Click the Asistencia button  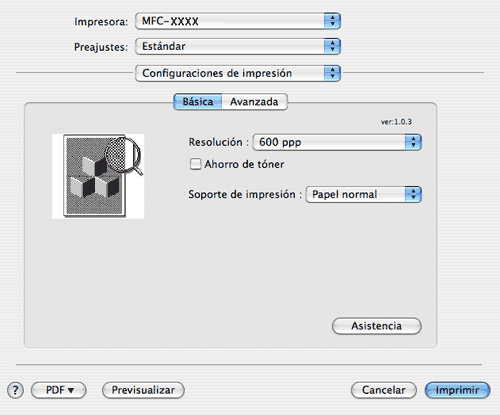coord(377,326)
